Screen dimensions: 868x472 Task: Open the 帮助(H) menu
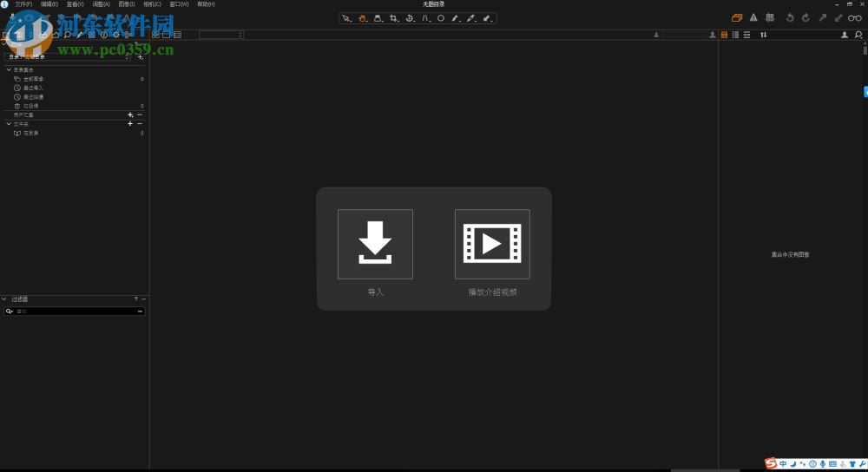(x=206, y=3)
